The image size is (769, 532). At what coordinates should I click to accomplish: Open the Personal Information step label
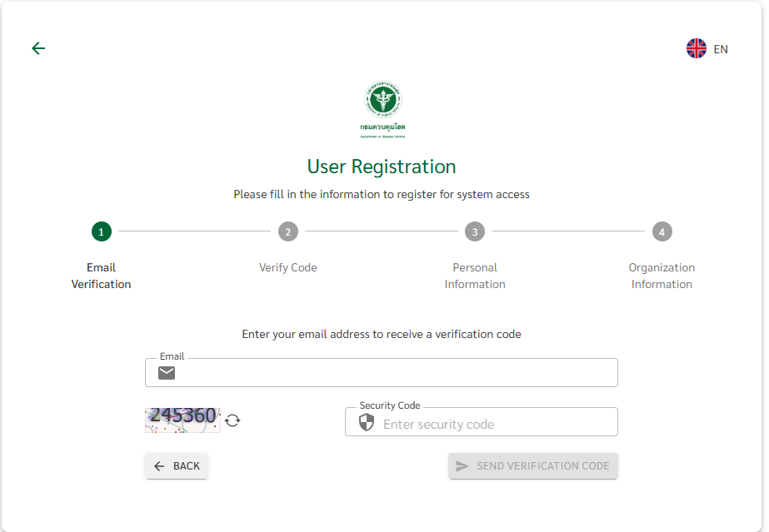click(475, 276)
